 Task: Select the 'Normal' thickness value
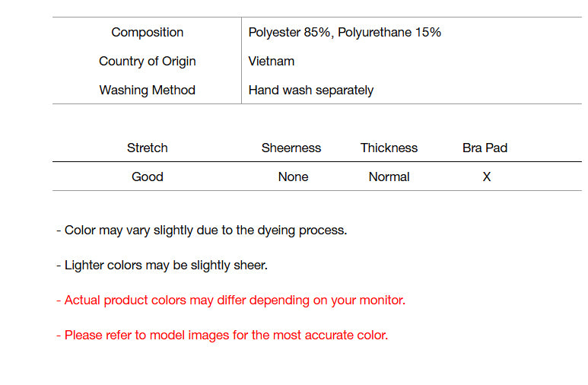[x=389, y=177]
